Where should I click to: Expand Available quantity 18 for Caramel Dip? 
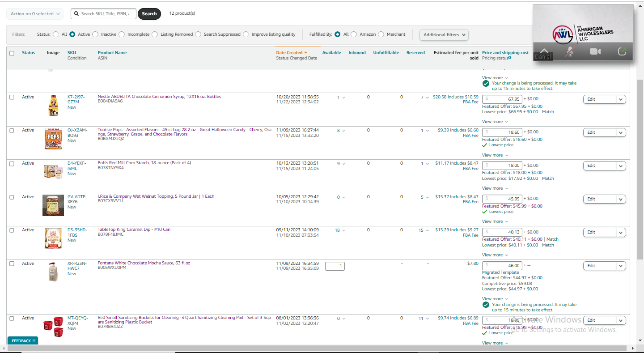click(340, 230)
